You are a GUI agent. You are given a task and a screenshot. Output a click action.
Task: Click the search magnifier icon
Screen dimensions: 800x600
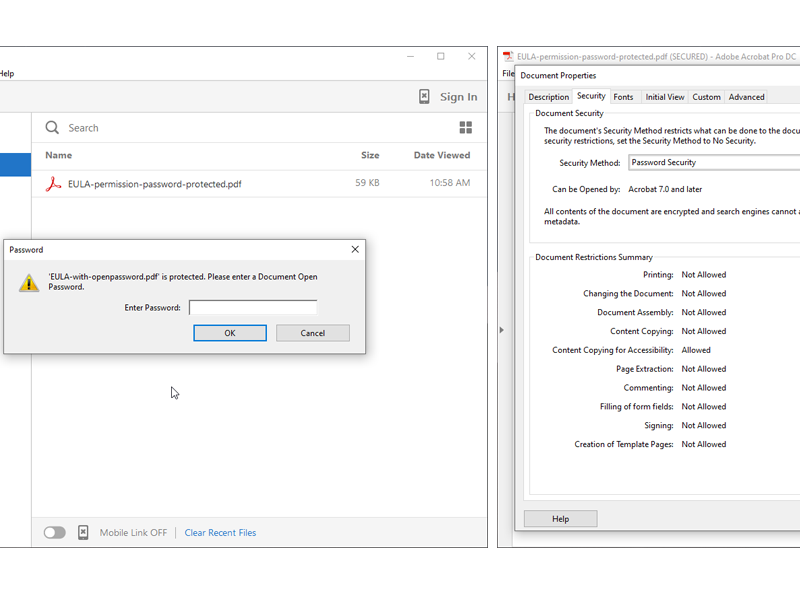tap(52, 127)
